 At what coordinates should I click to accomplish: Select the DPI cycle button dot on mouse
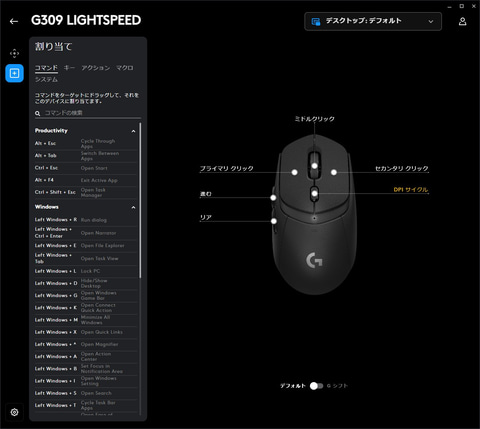[314, 193]
